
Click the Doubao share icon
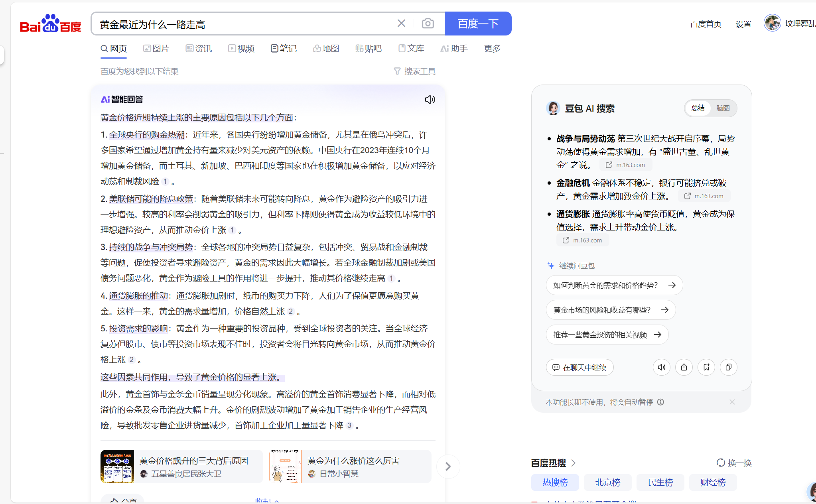coord(684,367)
